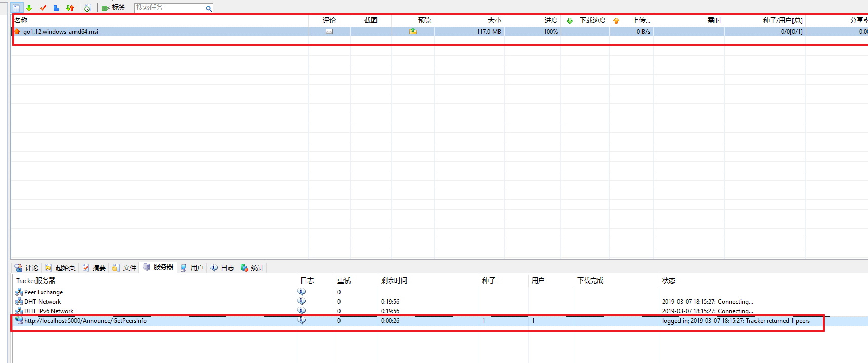The width and height of the screenshot is (868, 363).
Task: Filter completed tasks with the red checkmark
Action: pyautogui.click(x=43, y=8)
